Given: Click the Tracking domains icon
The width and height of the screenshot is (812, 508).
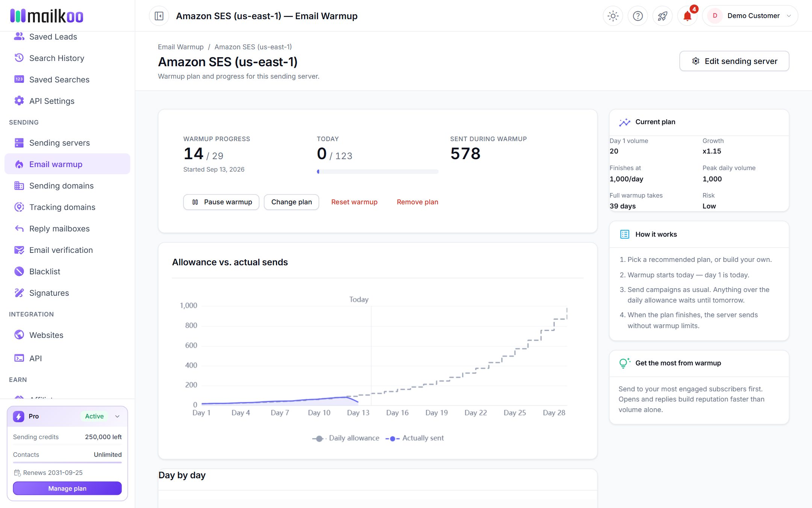Looking at the screenshot, I should [x=19, y=207].
